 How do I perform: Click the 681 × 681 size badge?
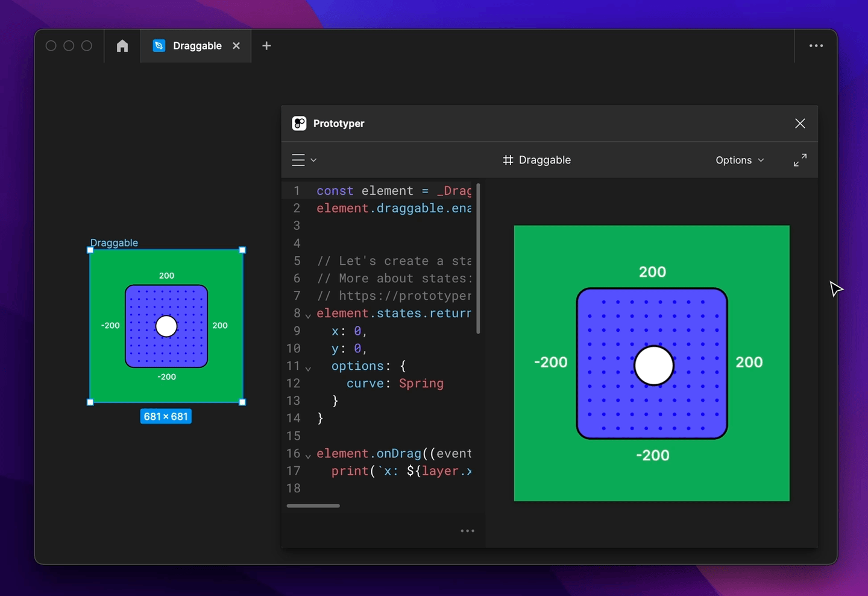pos(166,416)
